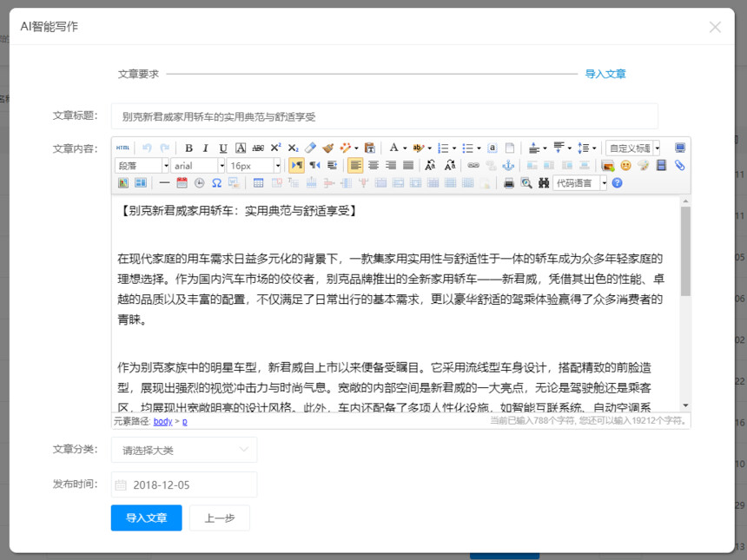Open the image upload dialog
Image resolution: width=747 pixels, height=560 pixels.
(608, 165)
